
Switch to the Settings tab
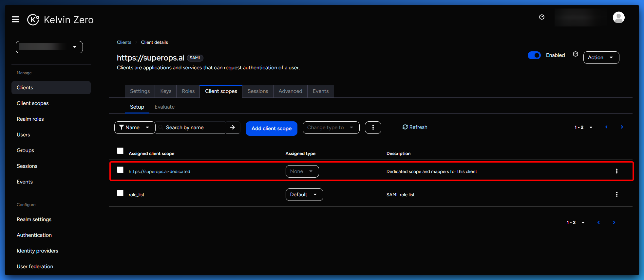coord(140,91)
